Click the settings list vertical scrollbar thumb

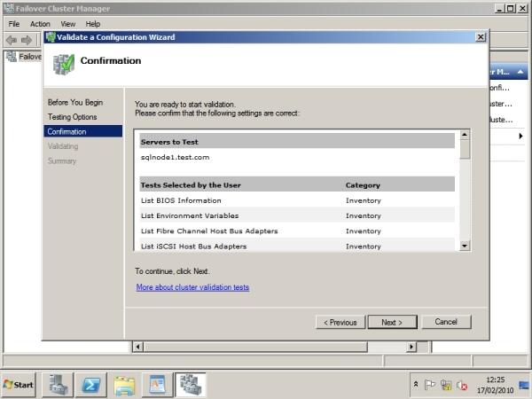465,149
